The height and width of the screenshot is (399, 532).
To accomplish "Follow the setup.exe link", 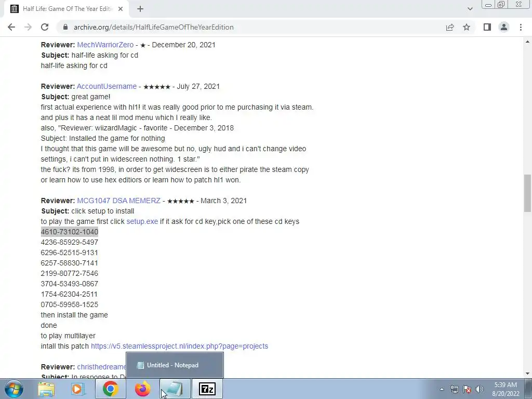I will pyautogui.click(x=142, y=221).
